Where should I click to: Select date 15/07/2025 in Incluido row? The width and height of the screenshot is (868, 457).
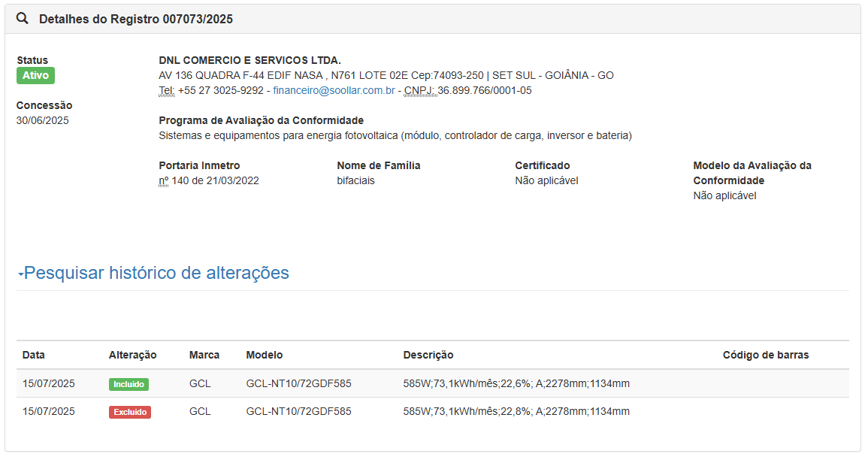pos(49,383)
